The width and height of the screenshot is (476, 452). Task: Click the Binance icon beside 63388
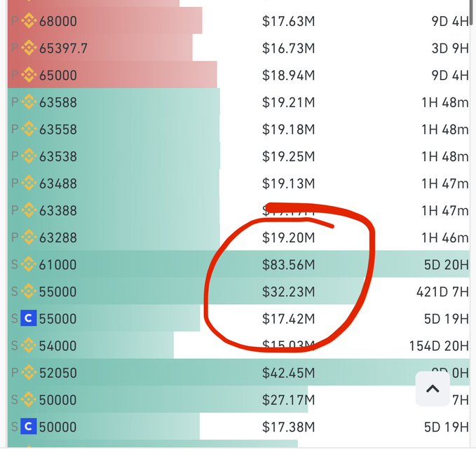29,210
